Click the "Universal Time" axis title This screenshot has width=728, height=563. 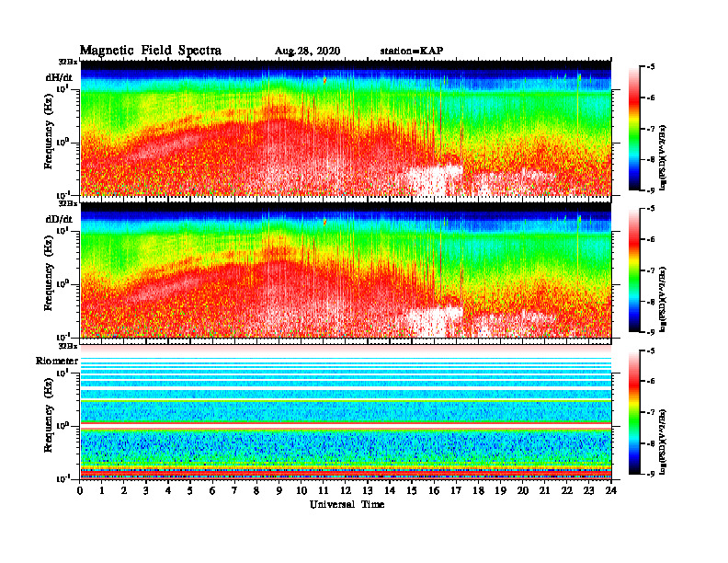(x=347, y=504)
